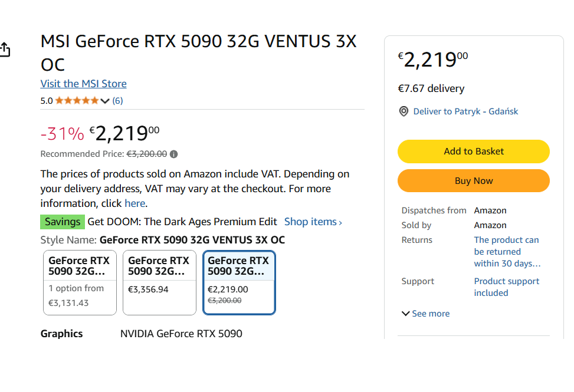Choose the style option costing €3,356.94
The height and width of the screenshot is (392, 574).
(159, 283)
